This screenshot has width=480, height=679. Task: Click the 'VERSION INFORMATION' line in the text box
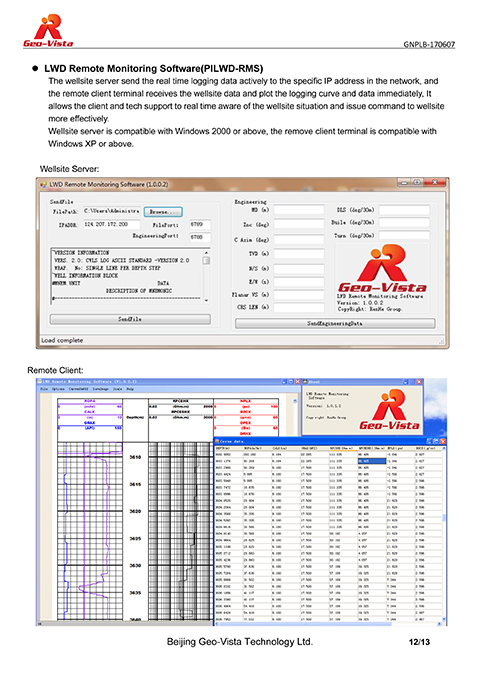(x=81, y=252)
